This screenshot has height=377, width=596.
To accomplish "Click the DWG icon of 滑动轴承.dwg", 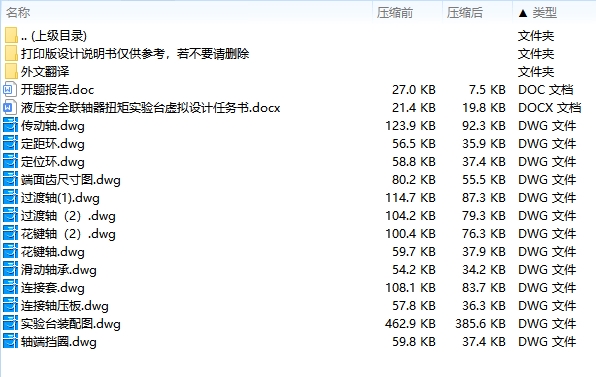I will coord(10,269).
